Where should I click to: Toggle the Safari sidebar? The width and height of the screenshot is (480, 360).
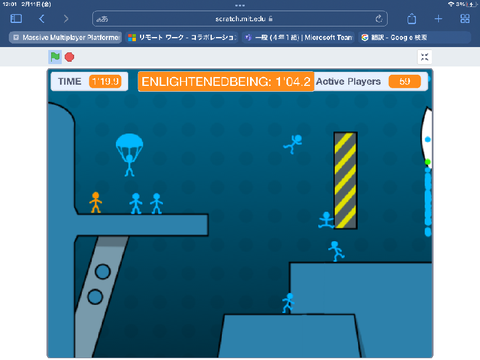[16, 19]
